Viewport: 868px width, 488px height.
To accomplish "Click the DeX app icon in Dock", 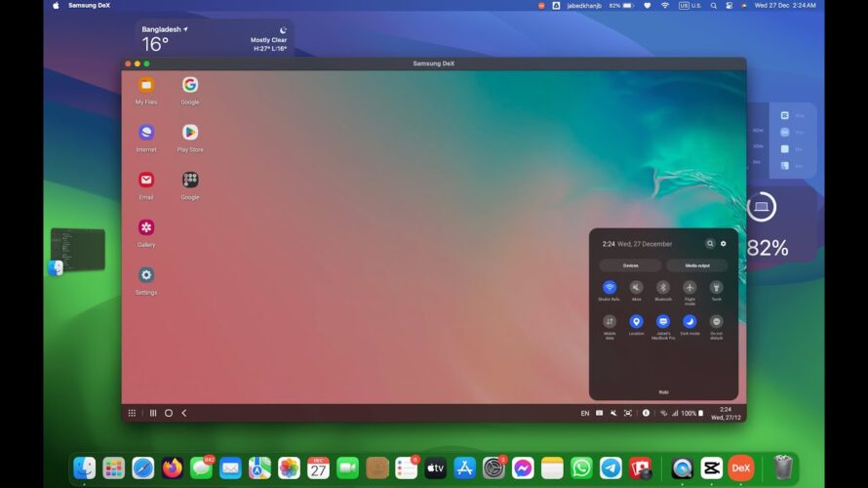I will pos(740,468).
